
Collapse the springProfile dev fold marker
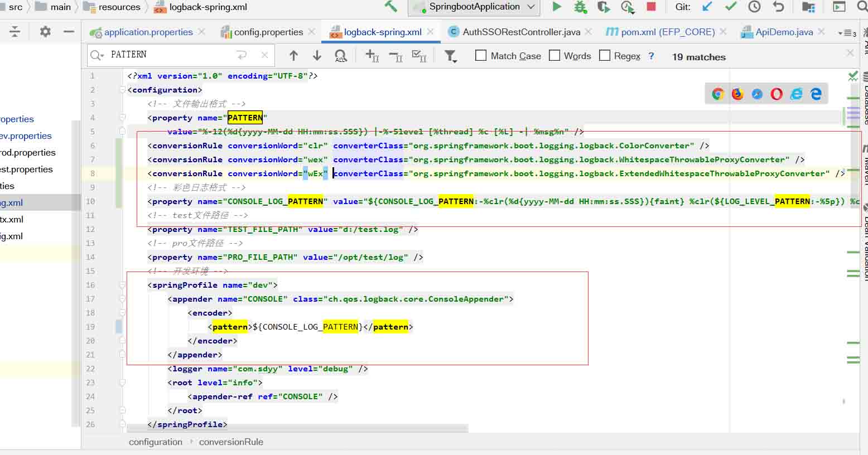coord(122,285)
